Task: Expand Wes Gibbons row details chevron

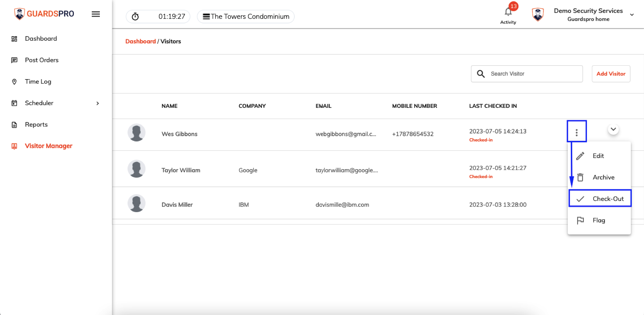Action: click(x=613, y=129)
